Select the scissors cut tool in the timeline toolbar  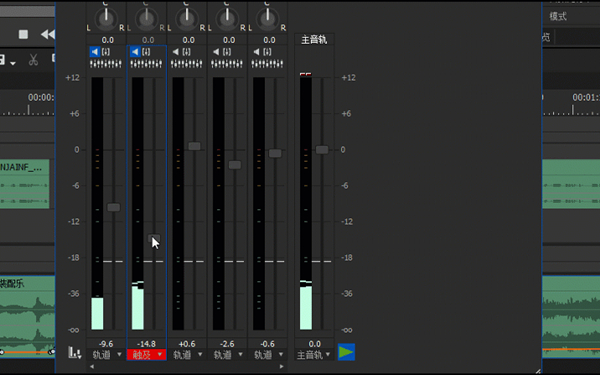(33, 60)
